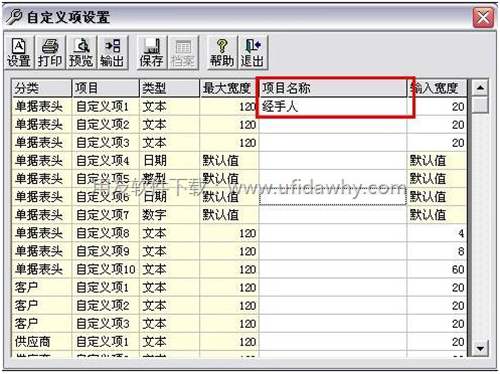The height and width of the screenshot is (374, 500).
Task: Click the 项目 column header
Action: (106, 88)
